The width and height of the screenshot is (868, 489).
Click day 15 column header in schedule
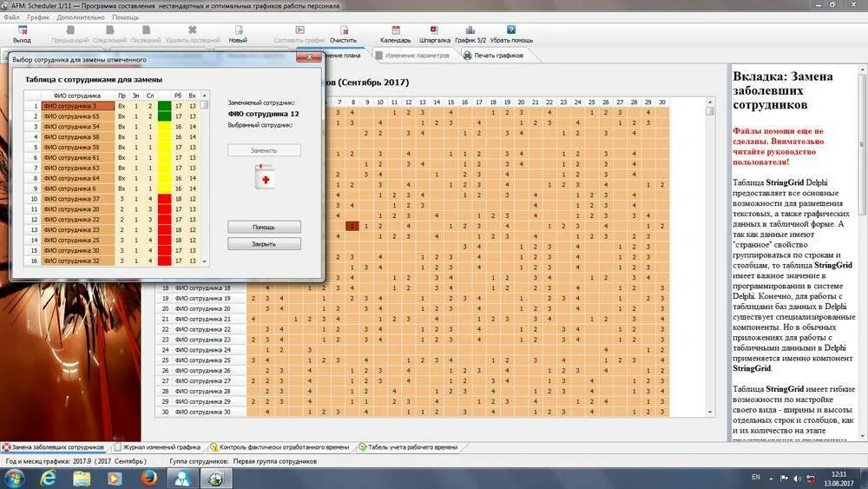click(451, 102)
